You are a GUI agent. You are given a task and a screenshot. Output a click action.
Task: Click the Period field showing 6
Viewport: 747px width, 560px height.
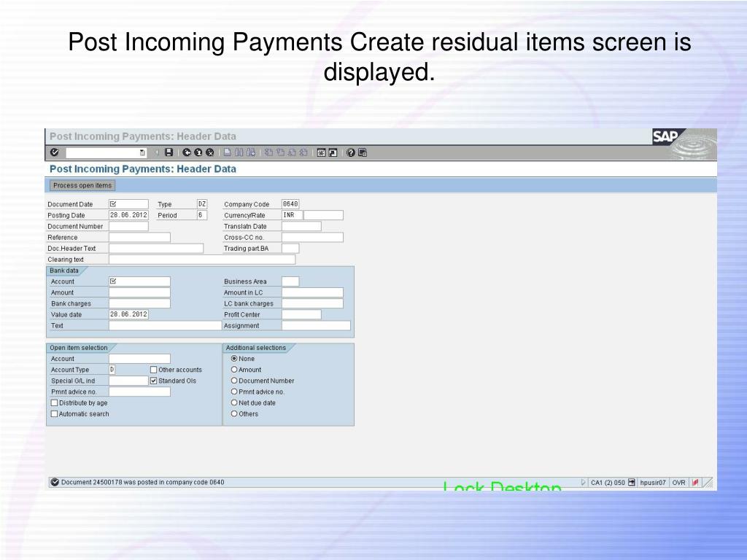pyautogui.click(x=202, y=215)
